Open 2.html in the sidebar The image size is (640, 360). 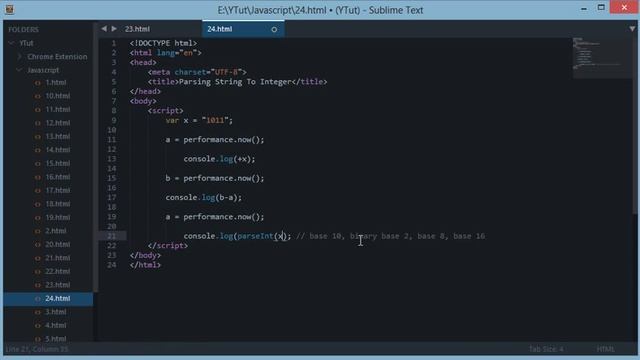pos(56,231)
